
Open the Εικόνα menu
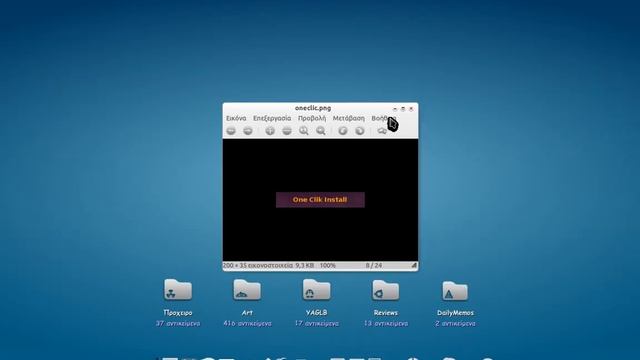pos(236,118)
